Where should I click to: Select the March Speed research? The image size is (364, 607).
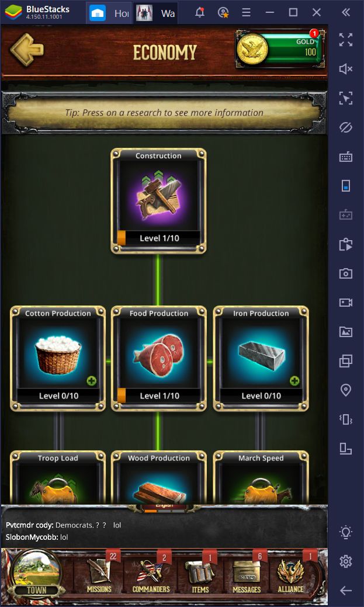tap(261, 477)
